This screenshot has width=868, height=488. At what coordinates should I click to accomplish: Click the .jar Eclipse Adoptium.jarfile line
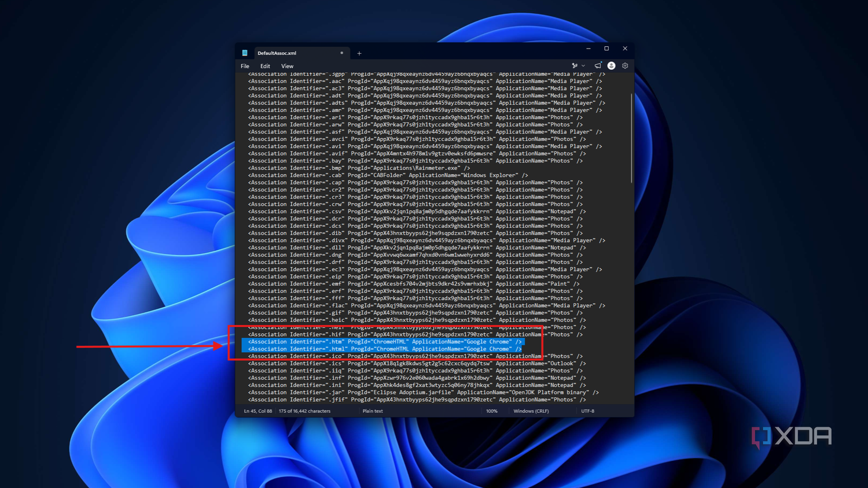click(424, 393)
